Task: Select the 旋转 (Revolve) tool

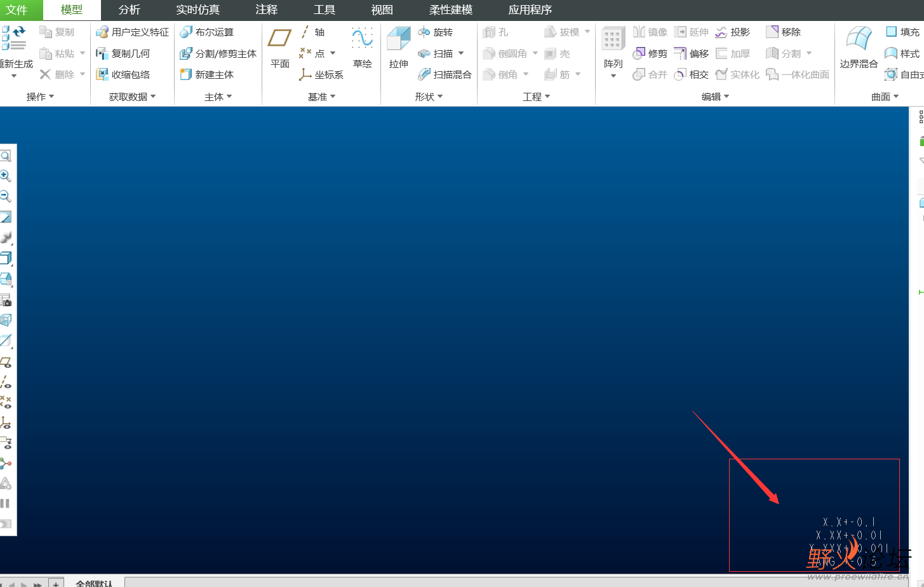Action: [436, 32]
